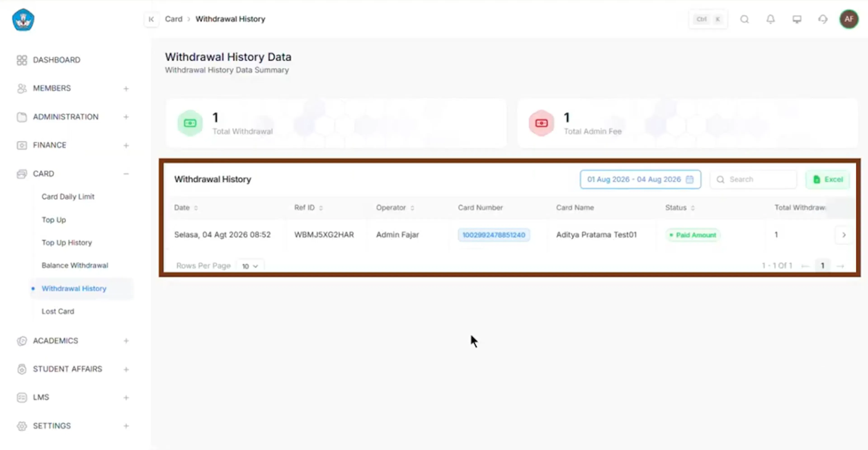Click the Settings gear icon
This screenshot has width=868, height=450.
tap(21, 426)
